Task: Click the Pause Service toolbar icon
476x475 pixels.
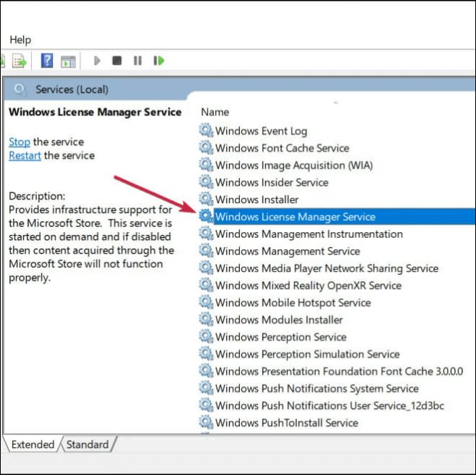Action: click(x=138, y=60)
